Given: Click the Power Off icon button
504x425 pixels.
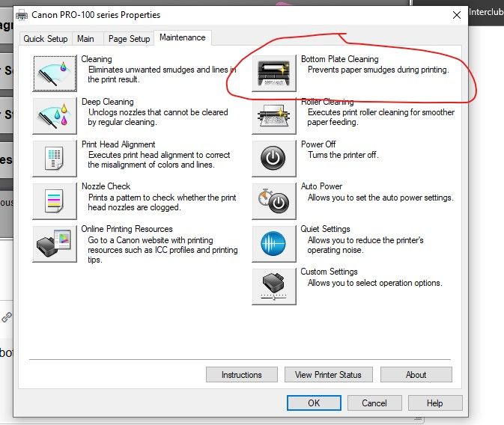Looking at the screenshot, I should 274,159.
